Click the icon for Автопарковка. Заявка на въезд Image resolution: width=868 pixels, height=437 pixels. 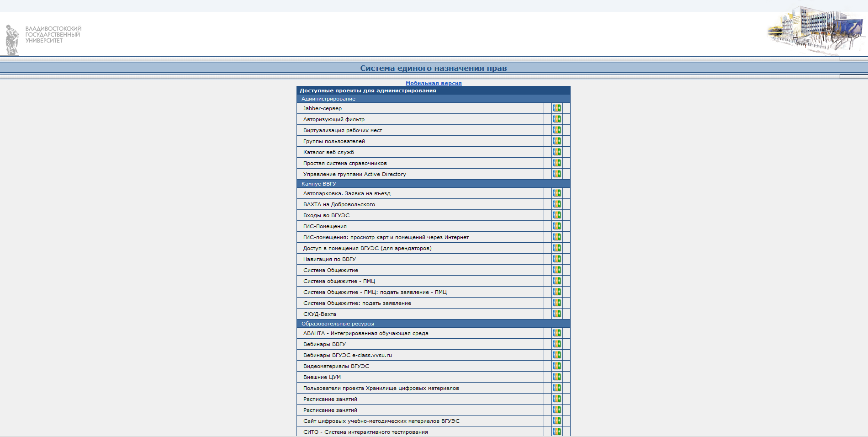(556, 193)
